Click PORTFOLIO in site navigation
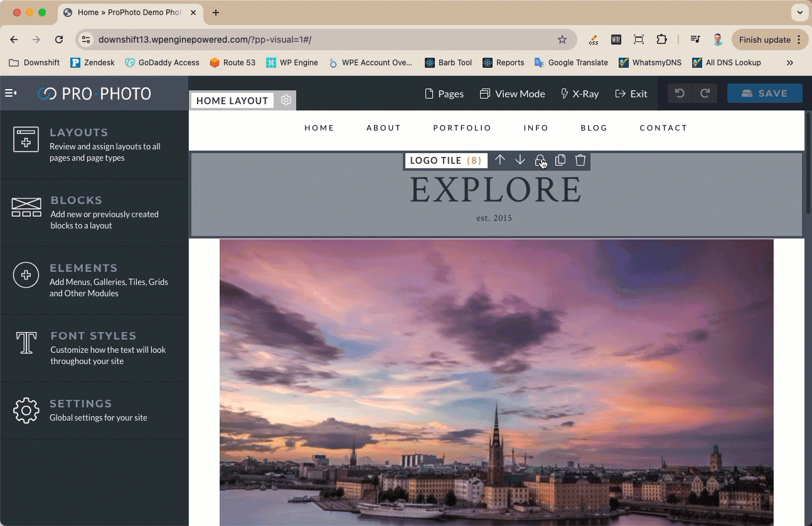Image resolution: width=812 pixels, height=526 pixels. point(462,128)
